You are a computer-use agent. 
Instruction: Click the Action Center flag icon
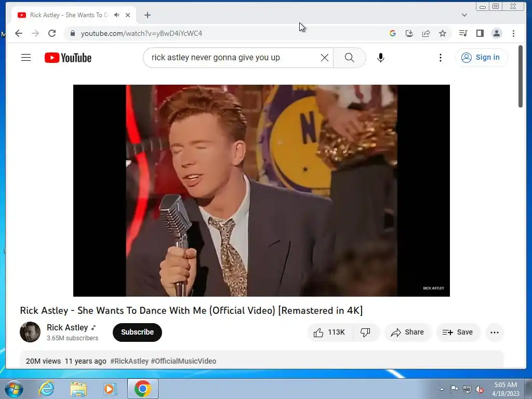click(454, 389)
